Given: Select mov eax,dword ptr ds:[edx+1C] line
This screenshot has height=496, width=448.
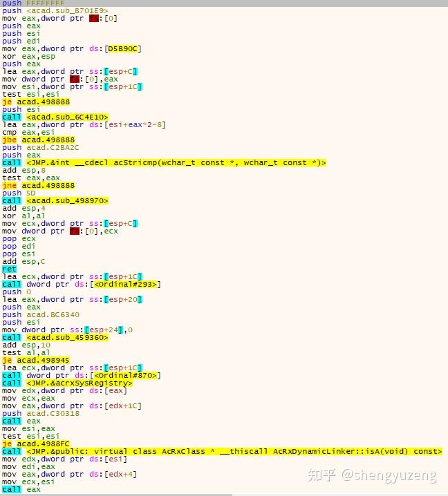Looking at the screenshot, I should tap(72, 406).
